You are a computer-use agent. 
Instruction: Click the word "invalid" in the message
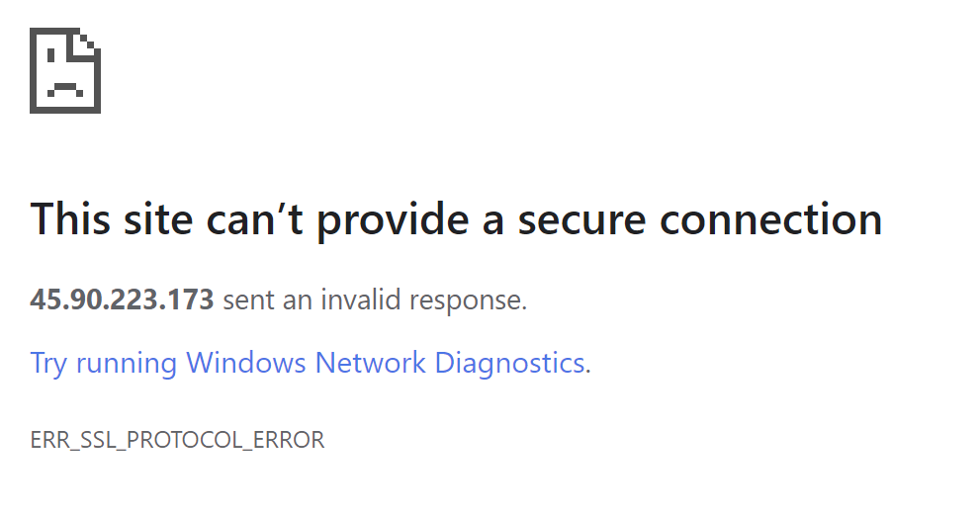tap(362, 300)
